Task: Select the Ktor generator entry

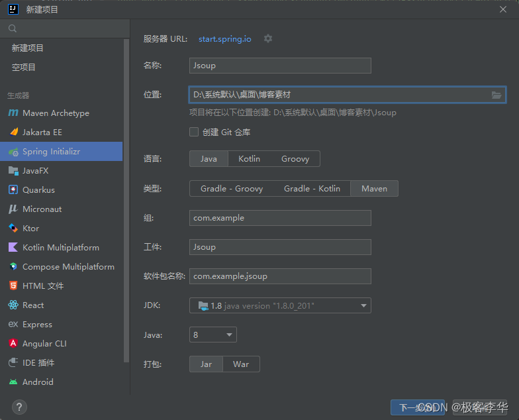Action: click(61, 228)
